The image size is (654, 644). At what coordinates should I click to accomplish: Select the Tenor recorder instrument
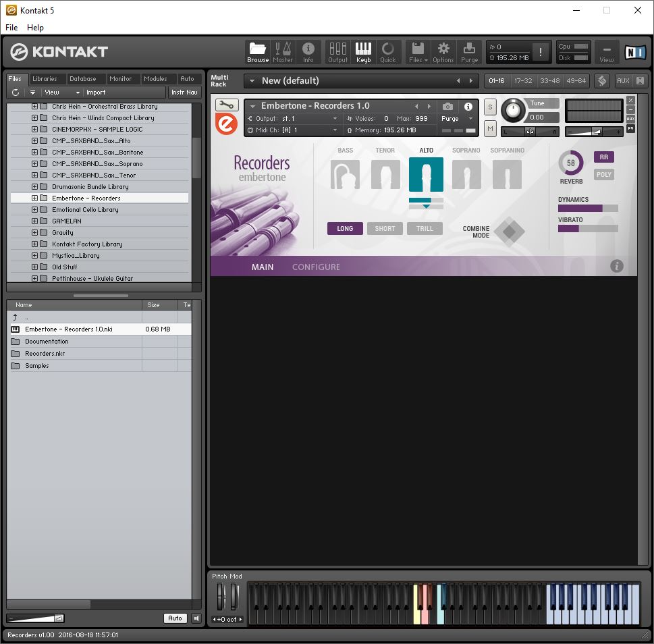click(385, 174)
